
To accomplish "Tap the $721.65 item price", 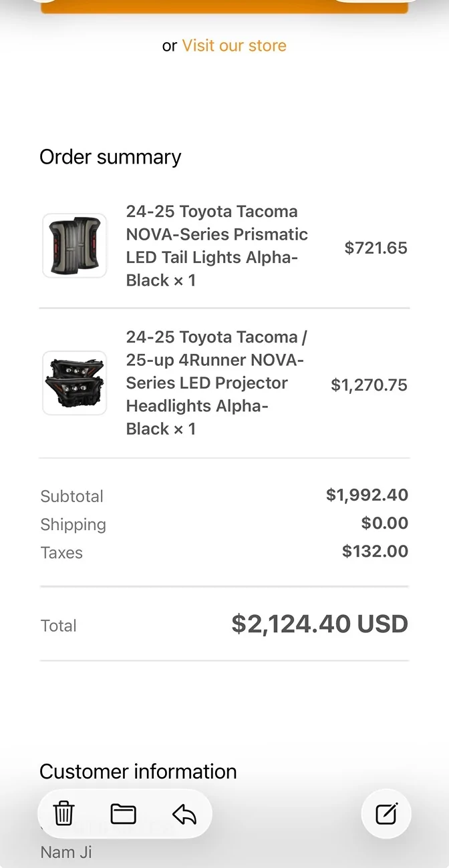I will point(376,248).
